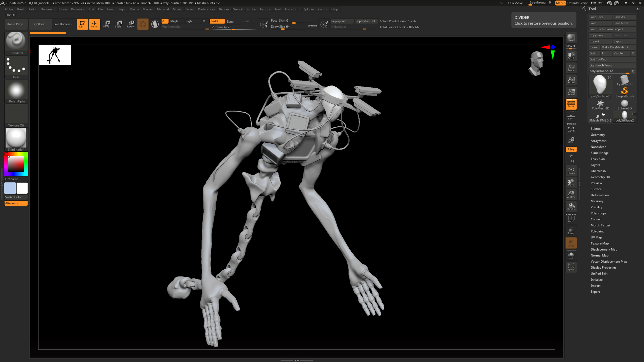The height and width of the screenshot is (362, 644).
Task: Click the Floor grid icon
Action: [x=571, y=117]
